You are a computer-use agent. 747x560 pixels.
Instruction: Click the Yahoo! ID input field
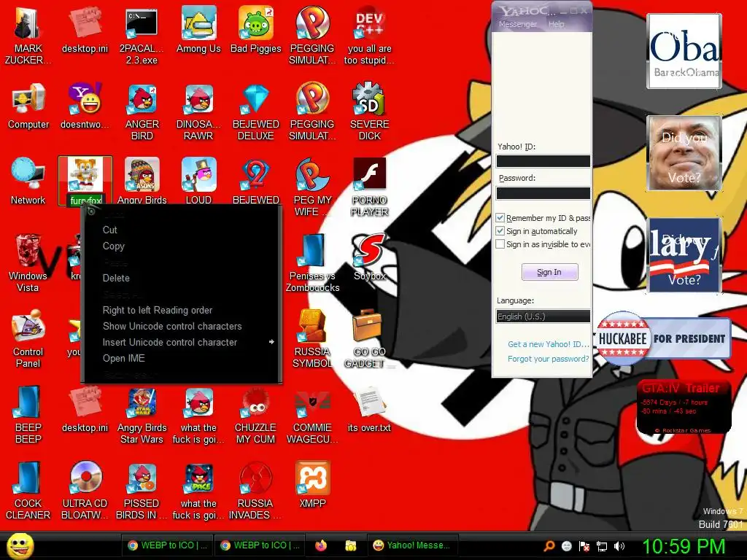pyautogui.click(x=543, y=161)
